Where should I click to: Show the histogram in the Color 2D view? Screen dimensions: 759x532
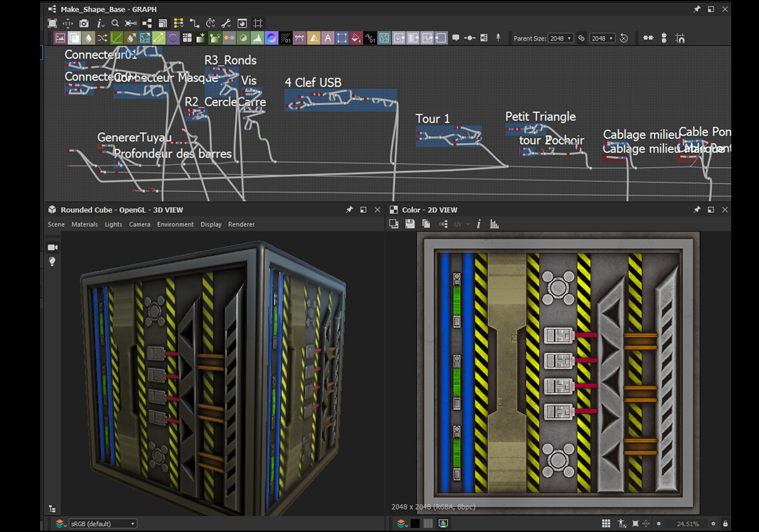(x=494, y=223)
